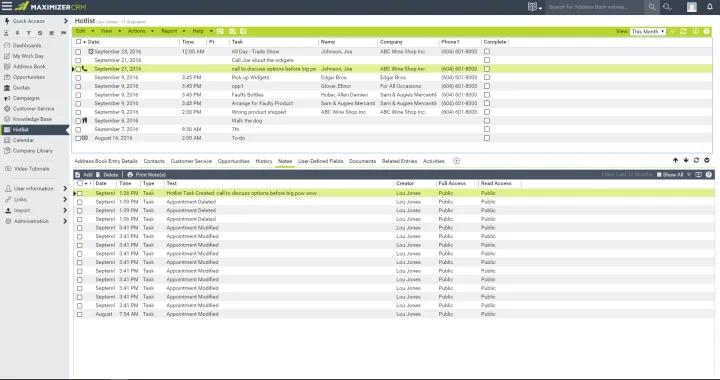
Task: Click the Quick Access funnel icon
Action: 28,33
